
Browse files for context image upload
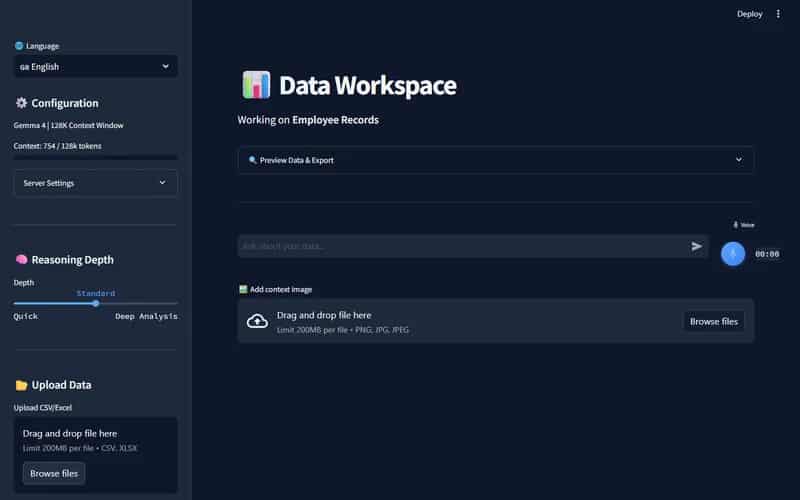[x=714, y=321]
